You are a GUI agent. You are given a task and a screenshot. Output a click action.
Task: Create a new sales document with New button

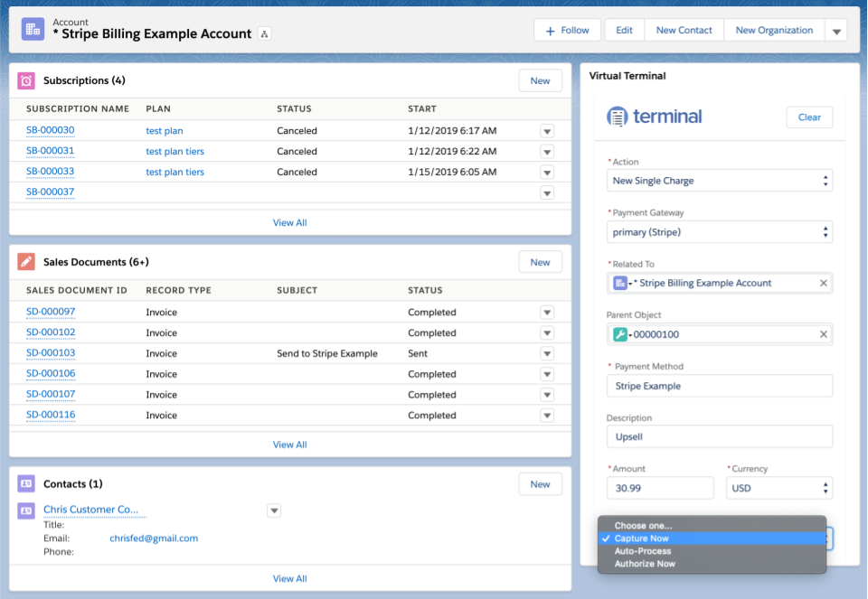pos(541,262)
